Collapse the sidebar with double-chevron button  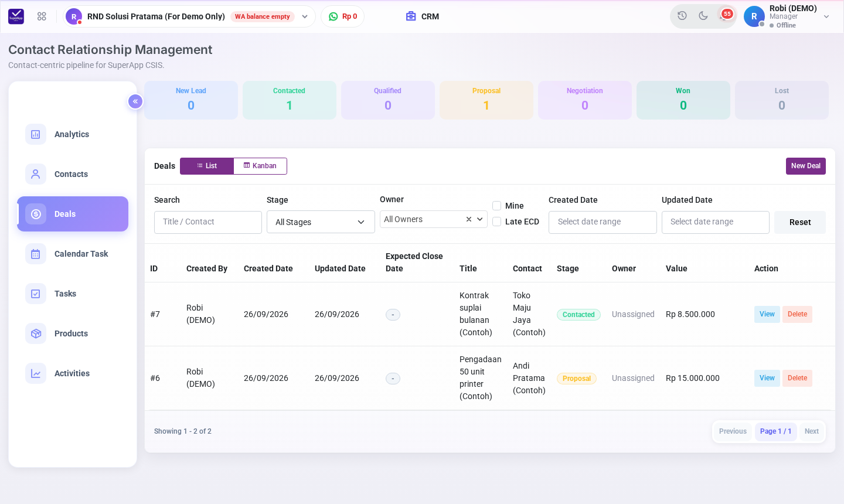(135, 101)
